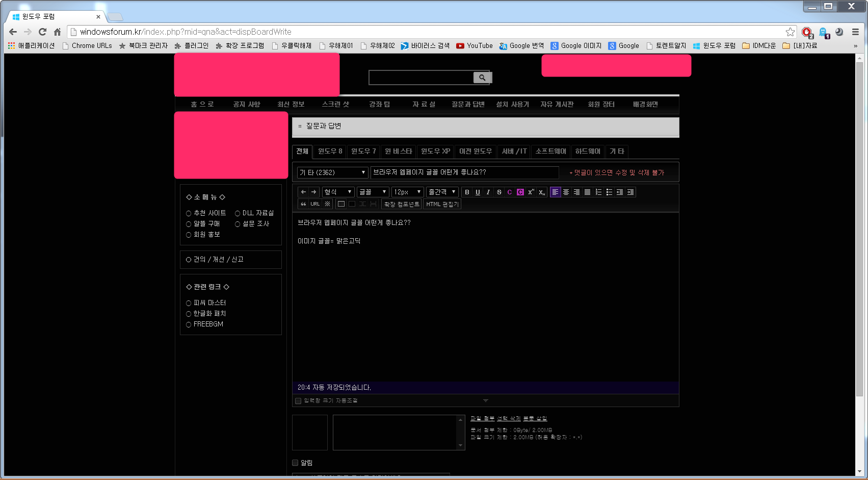Image resolution: width=868 pixels, height=480 pixels.
Task: Open 자유 게시판 in the navigation menu
Action: click(557, 104)
